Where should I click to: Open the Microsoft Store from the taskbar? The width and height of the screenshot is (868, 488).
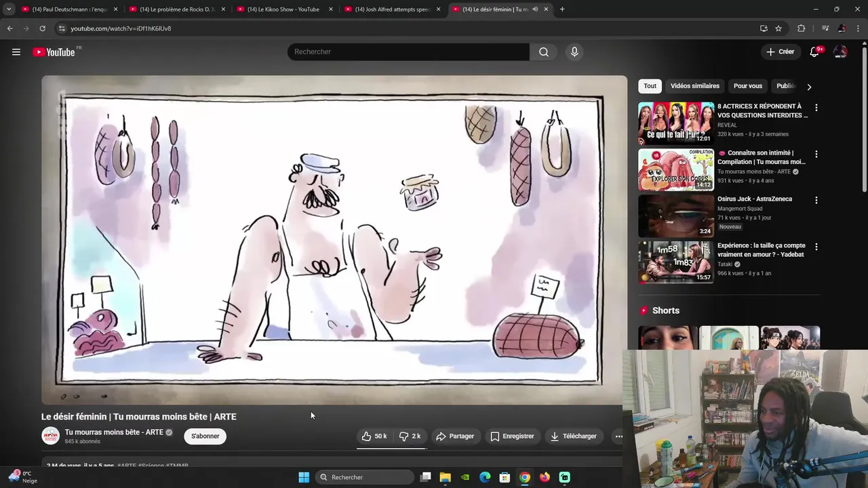pyautogui.click(x=505, y=477)
